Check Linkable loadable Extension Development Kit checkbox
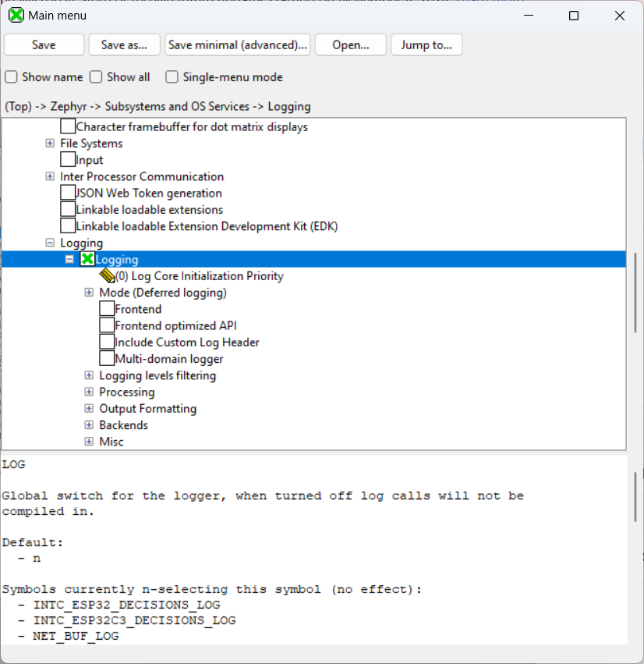Screen dimensions: 644x664 tap(68, 225)
